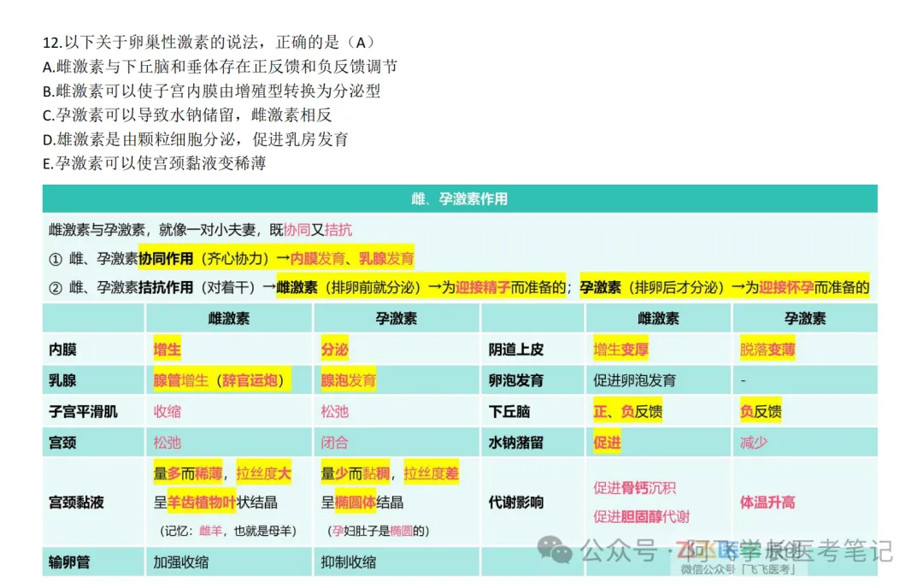Viewport: 923px width, 588px height.
Task: Click 孕激素 header above 脱落变薄 cell
Action: [805, 319]
